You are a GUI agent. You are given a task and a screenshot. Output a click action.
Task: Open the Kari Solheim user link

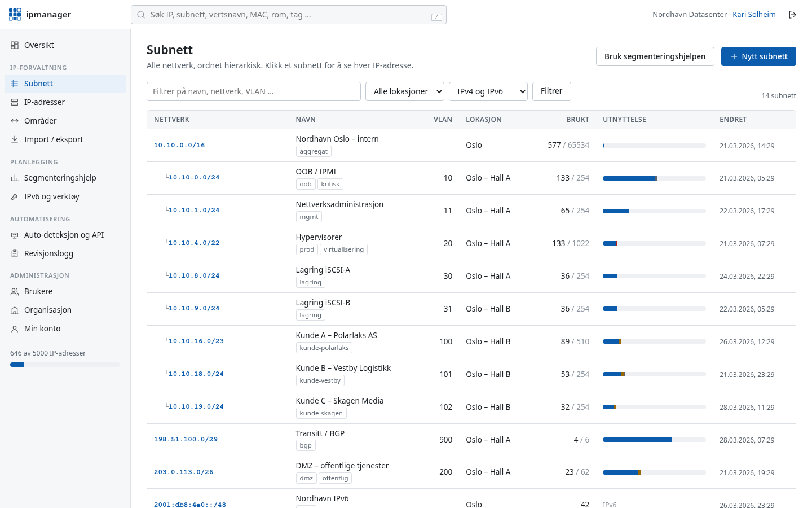[754, 15]
